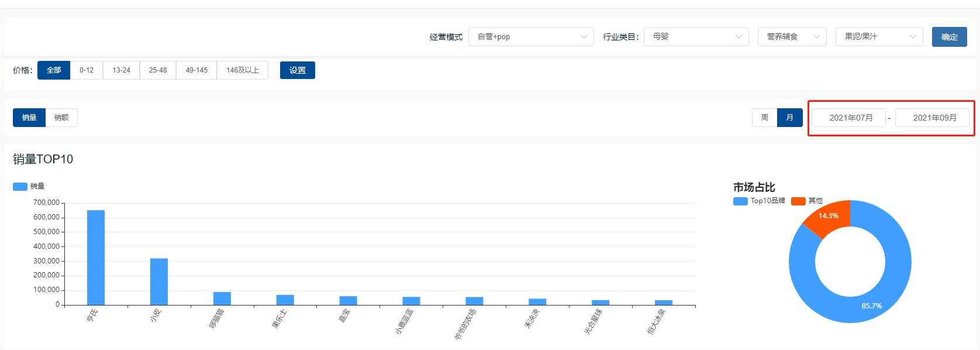
Task: Click the 爷爷的农场 bar in the chart
Action: 474,301
